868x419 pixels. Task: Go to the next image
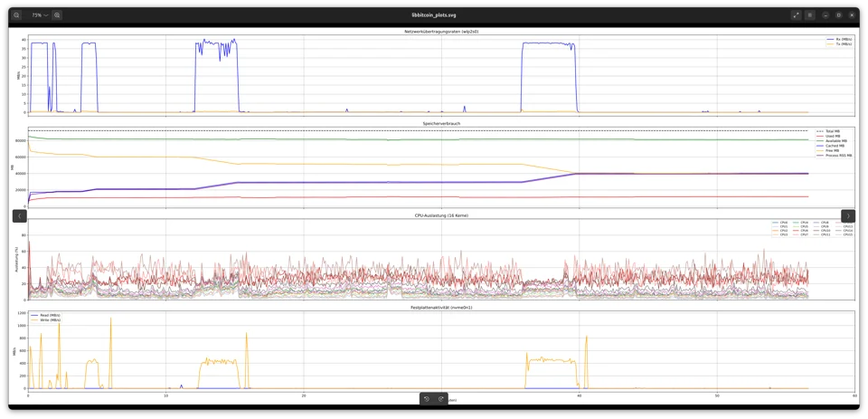(x=848, y=215)
